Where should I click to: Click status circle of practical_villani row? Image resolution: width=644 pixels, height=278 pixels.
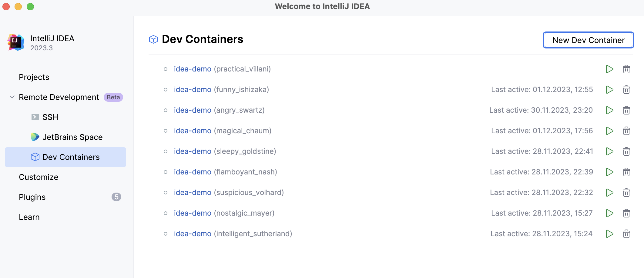[166, 69]
